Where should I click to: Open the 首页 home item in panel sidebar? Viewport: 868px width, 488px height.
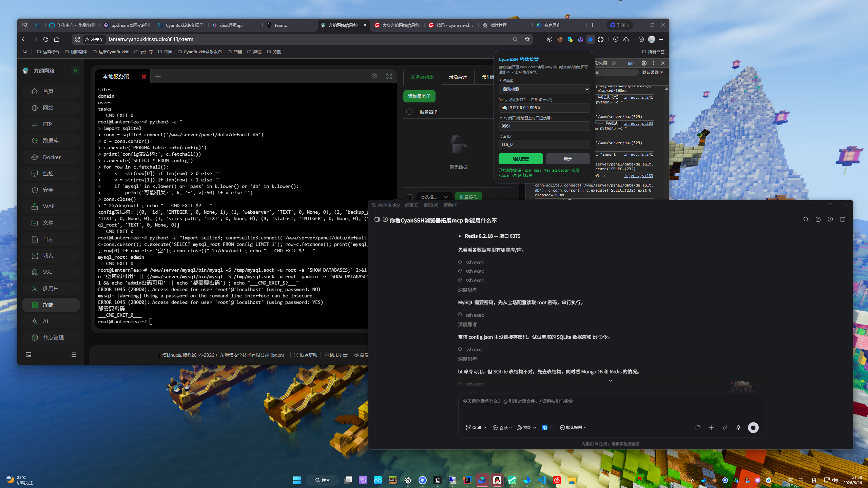pyautogui.click(x=51, y=91)
